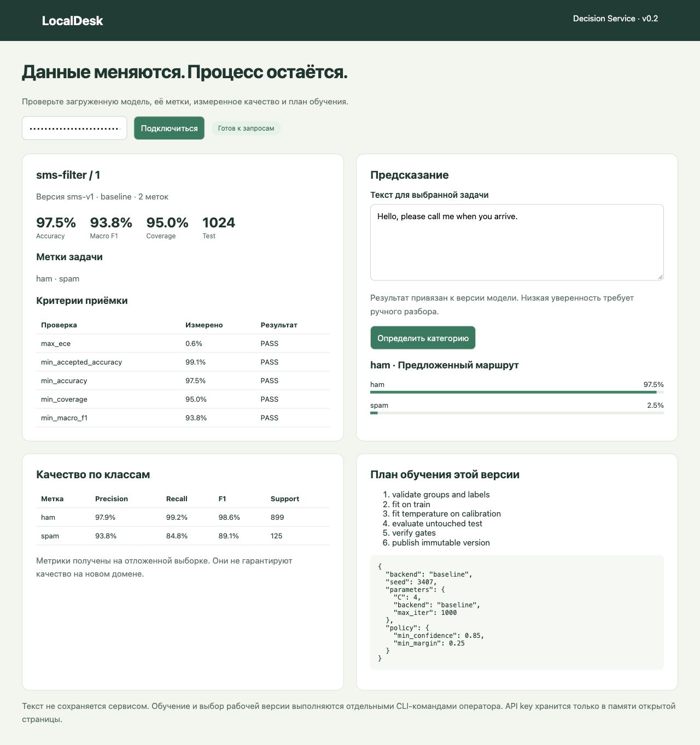Click the ham support count 899
This screenshot has height=745, width=700.
point(277,518)
